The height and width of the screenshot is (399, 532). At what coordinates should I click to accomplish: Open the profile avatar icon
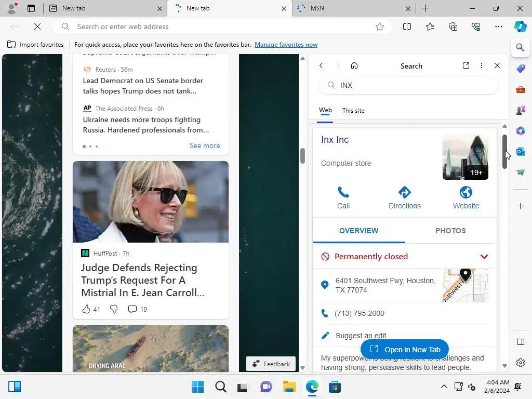point(12,8)
